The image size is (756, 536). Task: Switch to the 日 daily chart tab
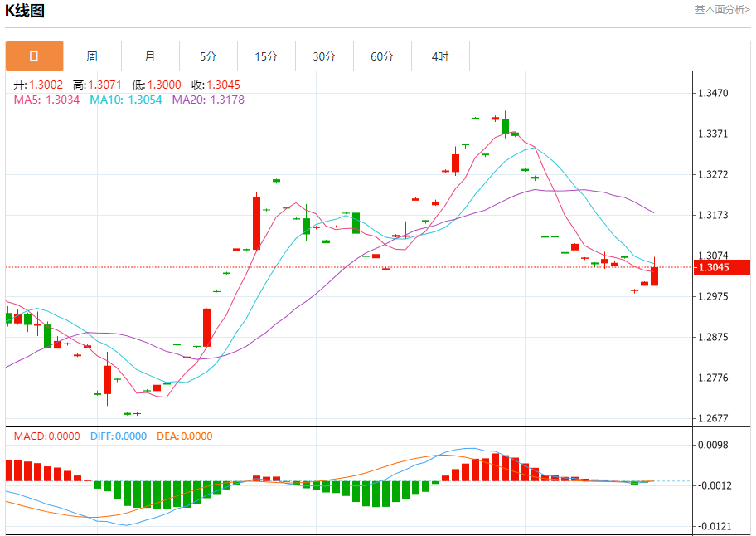pos(34,56)
